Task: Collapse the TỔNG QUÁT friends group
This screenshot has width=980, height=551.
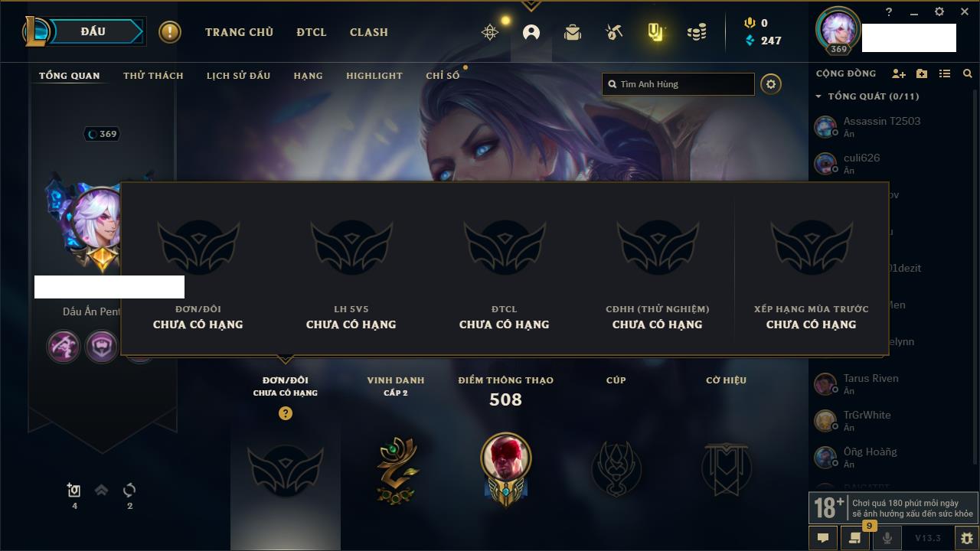Action: pos(818,96)
